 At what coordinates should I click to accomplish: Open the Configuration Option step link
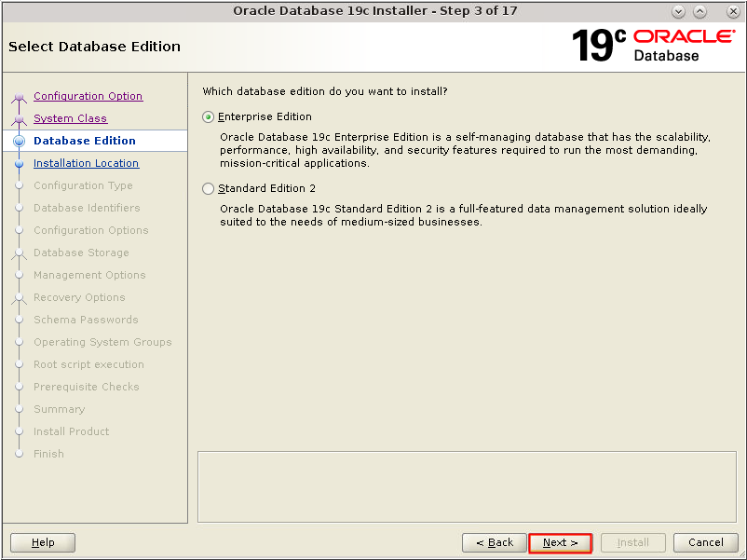[88, 96]
